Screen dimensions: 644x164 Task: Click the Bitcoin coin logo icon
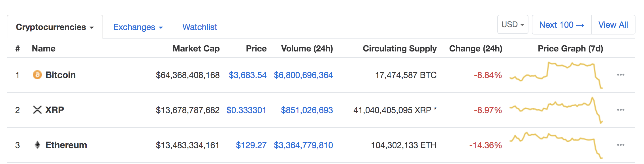click(x=37, y=75)
